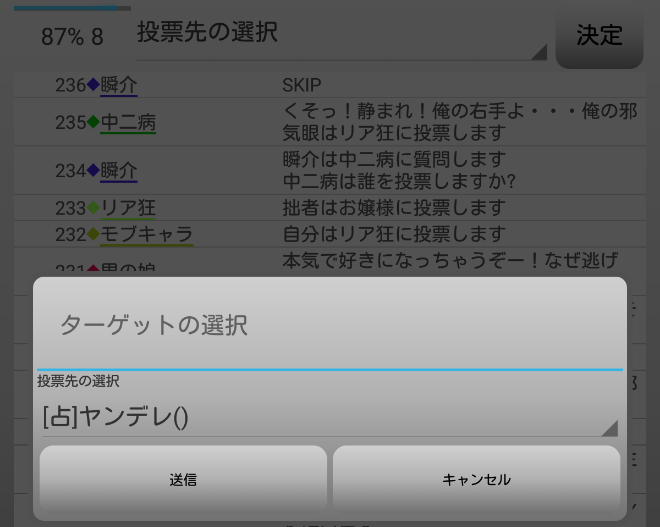660x527 pixels.
Task: Select message 自分はリア狂に投票します
Action: [394, 234]
